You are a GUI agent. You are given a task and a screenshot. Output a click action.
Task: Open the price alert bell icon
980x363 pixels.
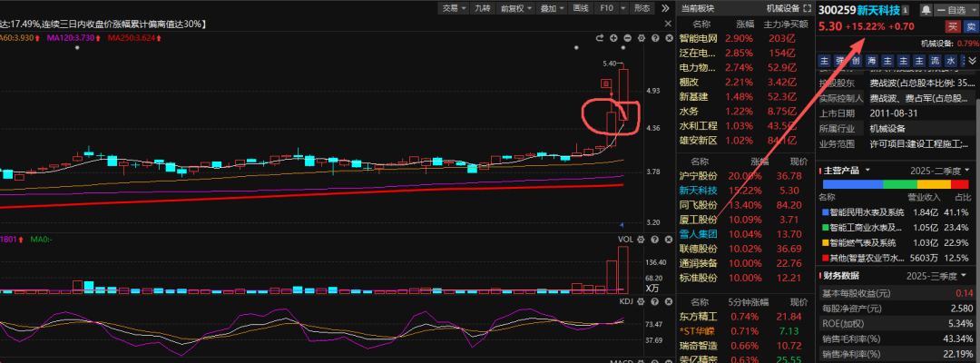coord(926,8)
